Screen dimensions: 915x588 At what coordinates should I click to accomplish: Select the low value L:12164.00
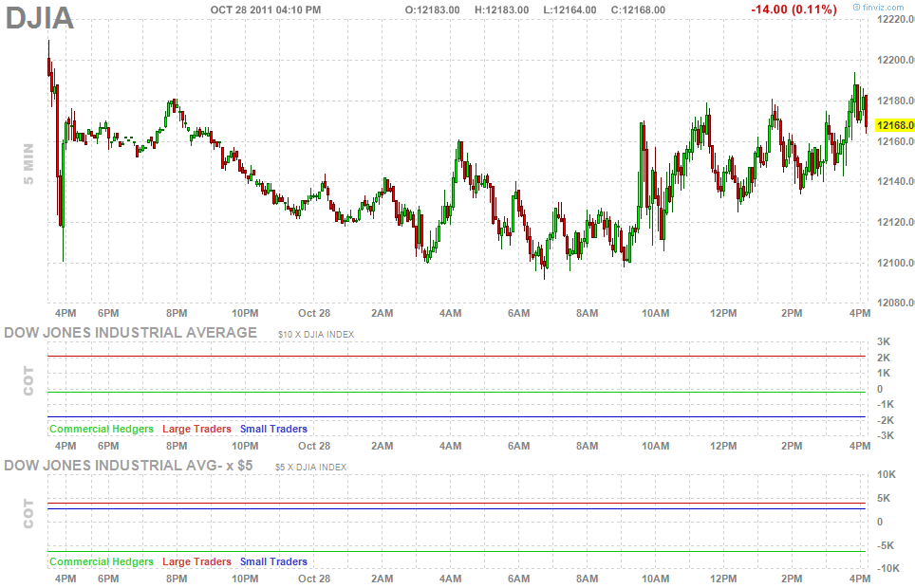(x=570, y=9)
